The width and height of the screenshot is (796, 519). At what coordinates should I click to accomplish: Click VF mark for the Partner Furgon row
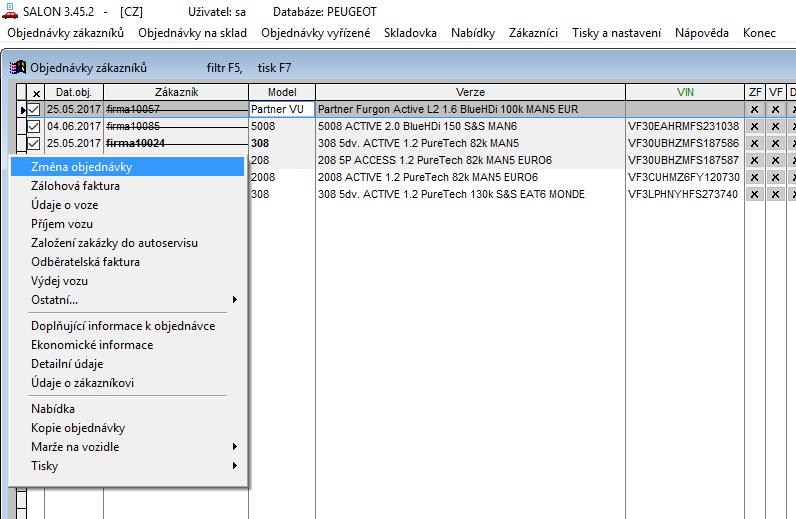click(x=775, y=109)
